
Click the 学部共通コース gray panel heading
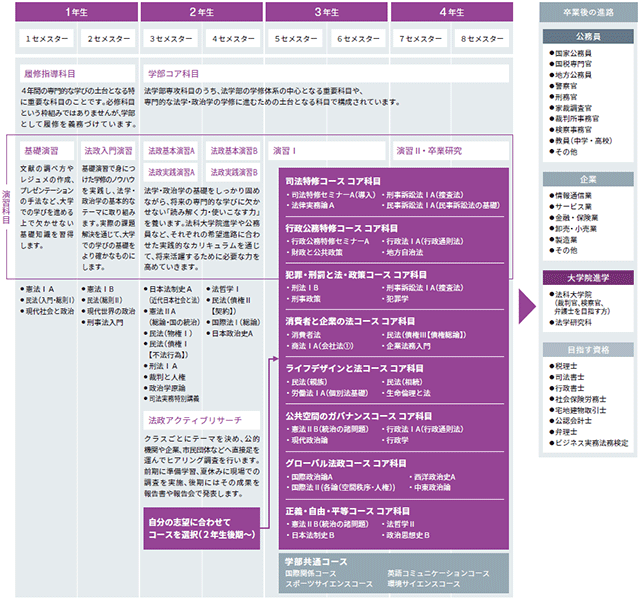point(316,562)
